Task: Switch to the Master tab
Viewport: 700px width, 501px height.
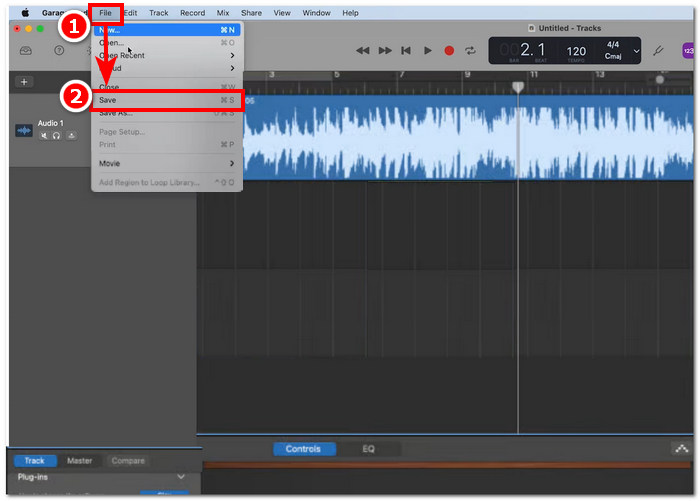Action: (x=79, y=460)
